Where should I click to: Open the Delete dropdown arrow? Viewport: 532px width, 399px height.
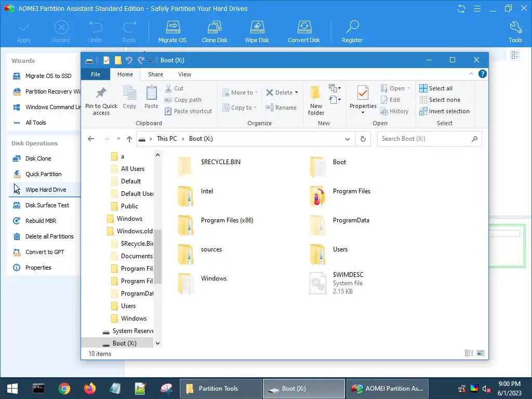pos(296,92)
